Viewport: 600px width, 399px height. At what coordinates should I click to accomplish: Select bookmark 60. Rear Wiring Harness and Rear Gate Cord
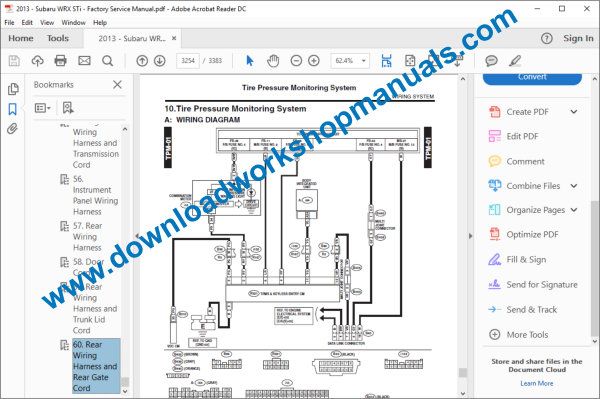click(96, 366)
